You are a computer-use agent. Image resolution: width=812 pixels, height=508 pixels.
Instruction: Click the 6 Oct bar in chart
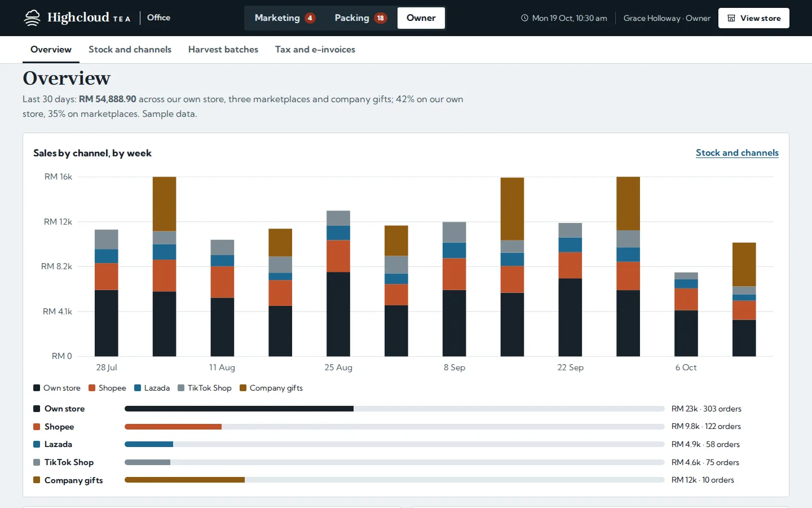686,314
